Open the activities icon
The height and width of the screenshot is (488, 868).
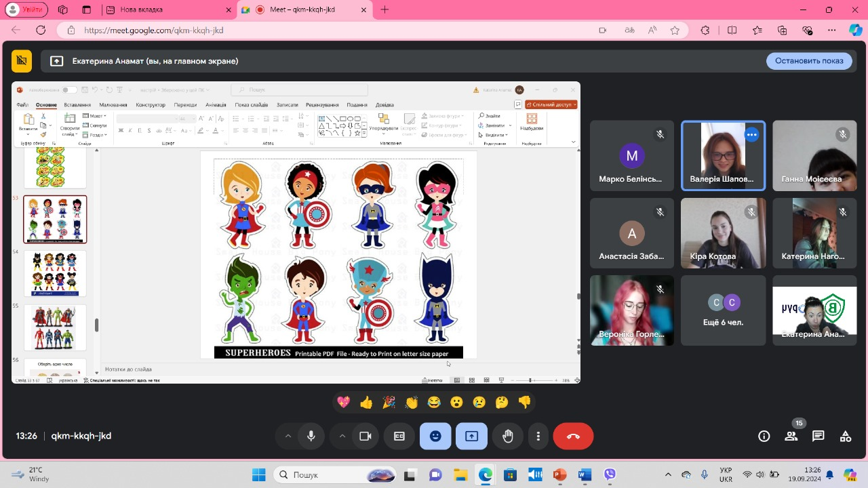tap(846, 436)
